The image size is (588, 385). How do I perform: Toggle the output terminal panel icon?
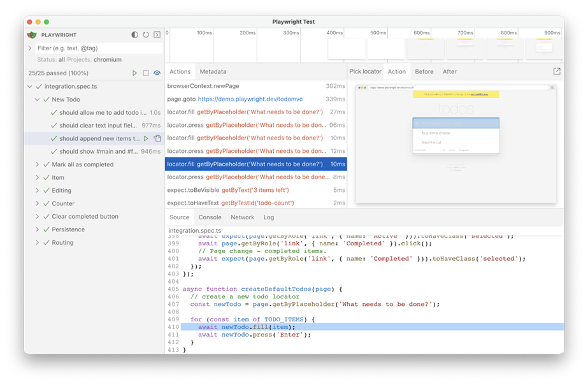point(157,35)
